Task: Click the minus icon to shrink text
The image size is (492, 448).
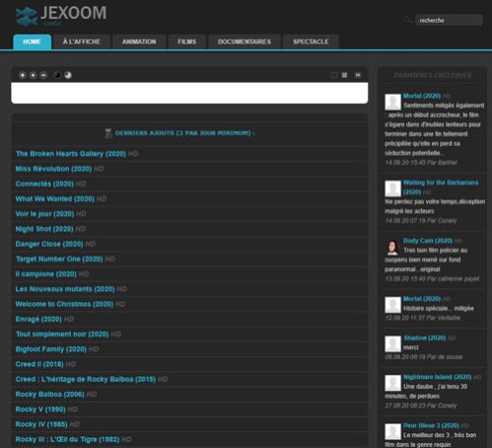Action: click(43, 75)
